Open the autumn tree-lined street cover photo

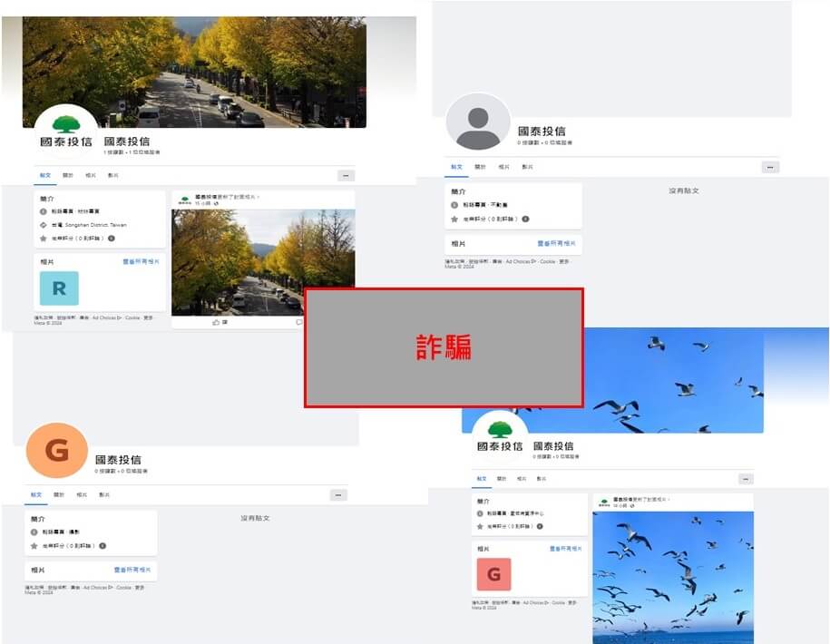[x=194, y=72]
